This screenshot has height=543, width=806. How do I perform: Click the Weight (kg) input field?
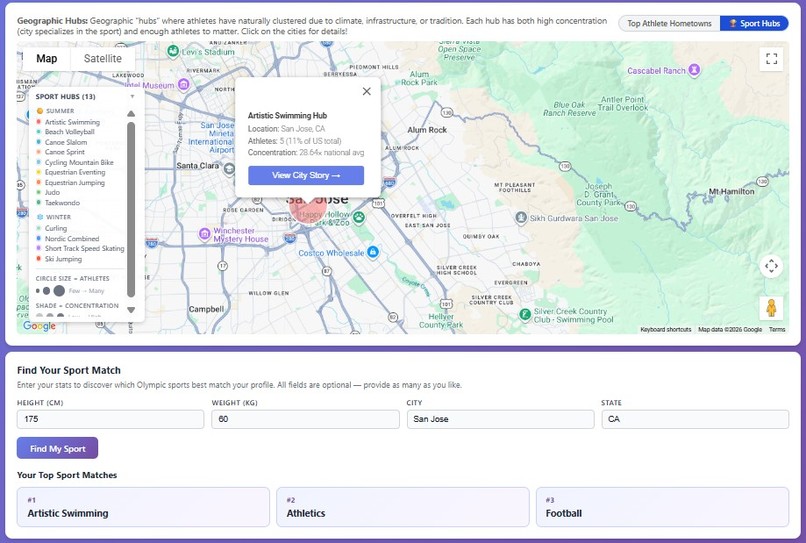305,419
